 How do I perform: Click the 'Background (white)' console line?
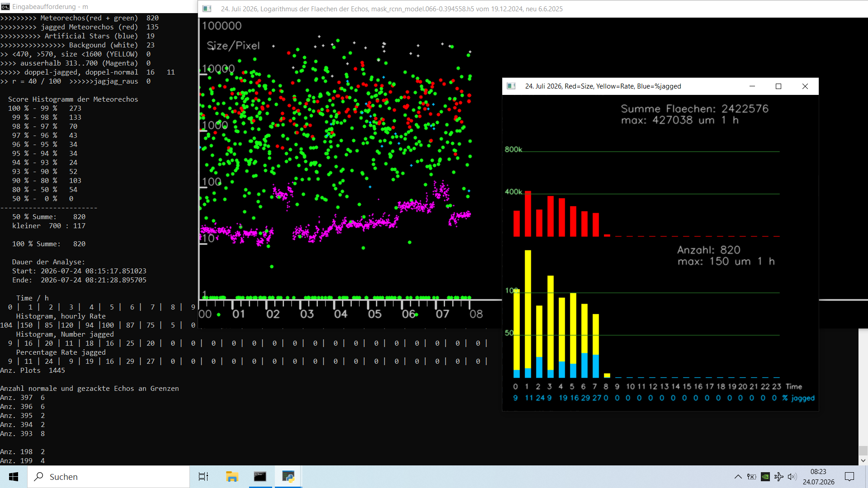tap(77, 45)
